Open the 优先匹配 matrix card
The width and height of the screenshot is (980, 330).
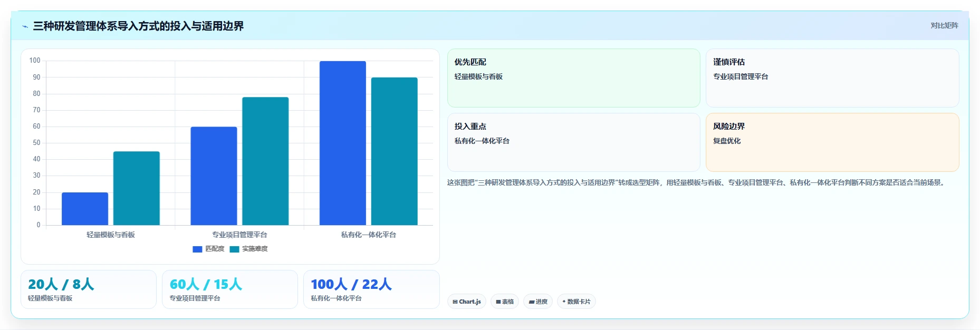click(574, 78)
